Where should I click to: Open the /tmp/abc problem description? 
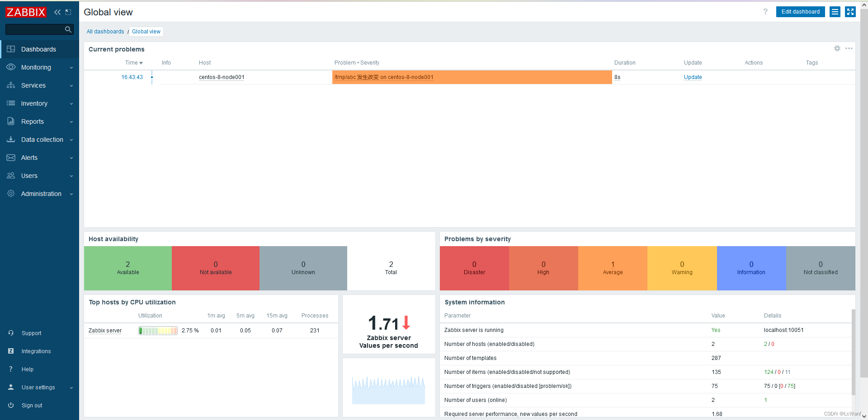point(384,77)
